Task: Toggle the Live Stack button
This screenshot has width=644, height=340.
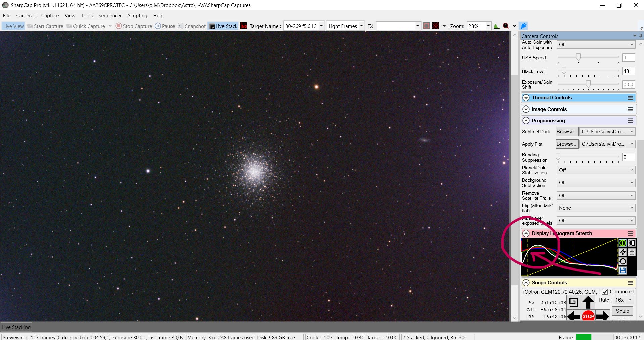Action: pyautogui.click(x=223, y=26)
